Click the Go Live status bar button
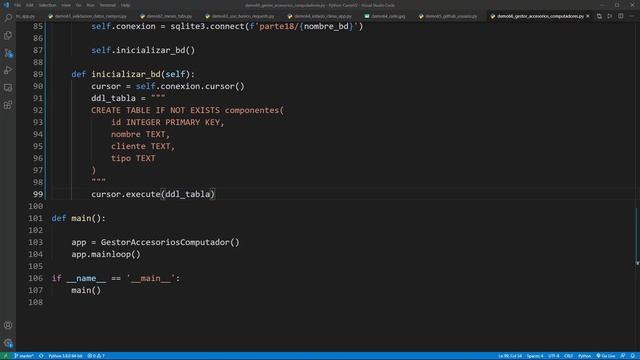The image size is (640, 360). [x=606, y=356]
